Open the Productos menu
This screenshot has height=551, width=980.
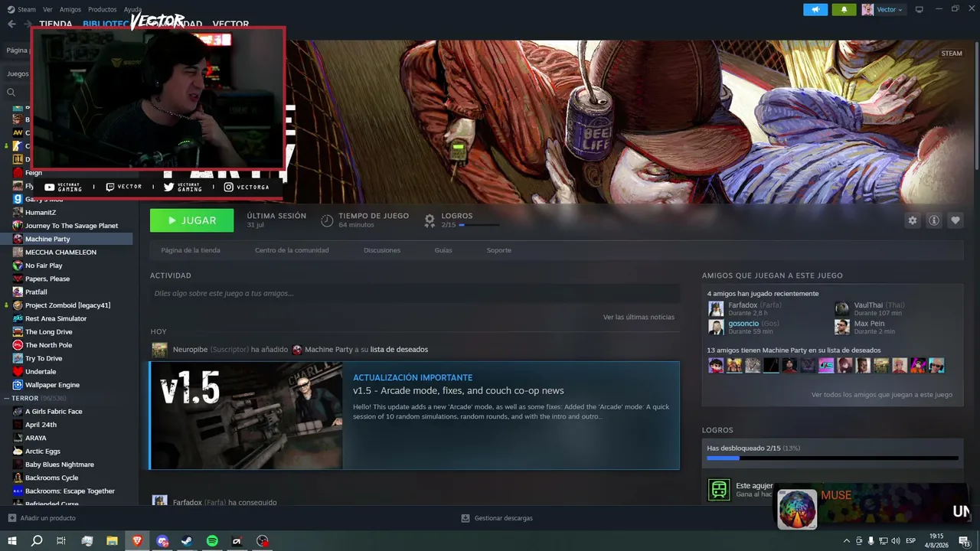tap(103, 9)
